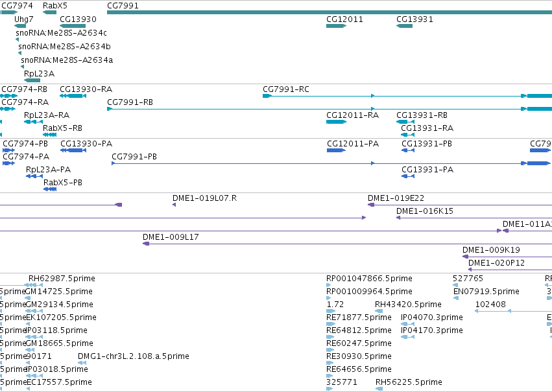Click the DME1-009L17 clone label
The image size is (552, 392).
coord(171,237)
